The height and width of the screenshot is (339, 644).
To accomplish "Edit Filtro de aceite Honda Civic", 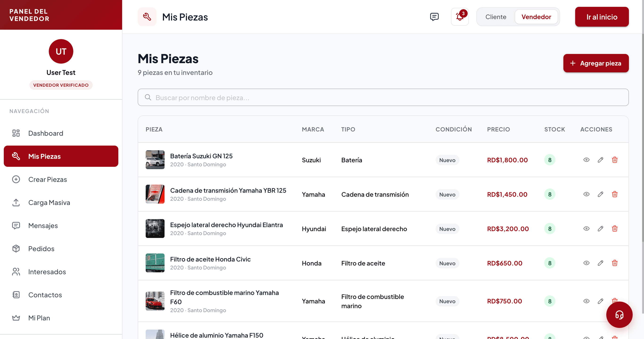I will (600, 263).
